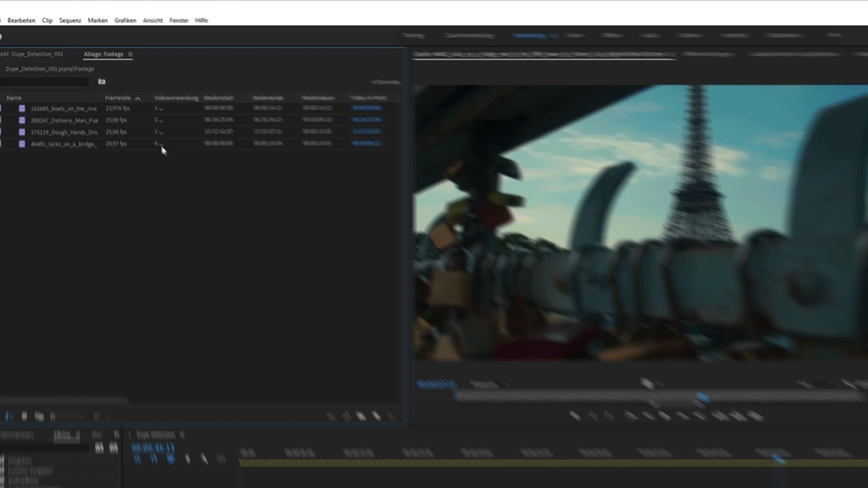The image size is (868, 488).
Task: Expand video usage dropdown for 46481_locks_on_a_bridge
Action: [161, 144]
